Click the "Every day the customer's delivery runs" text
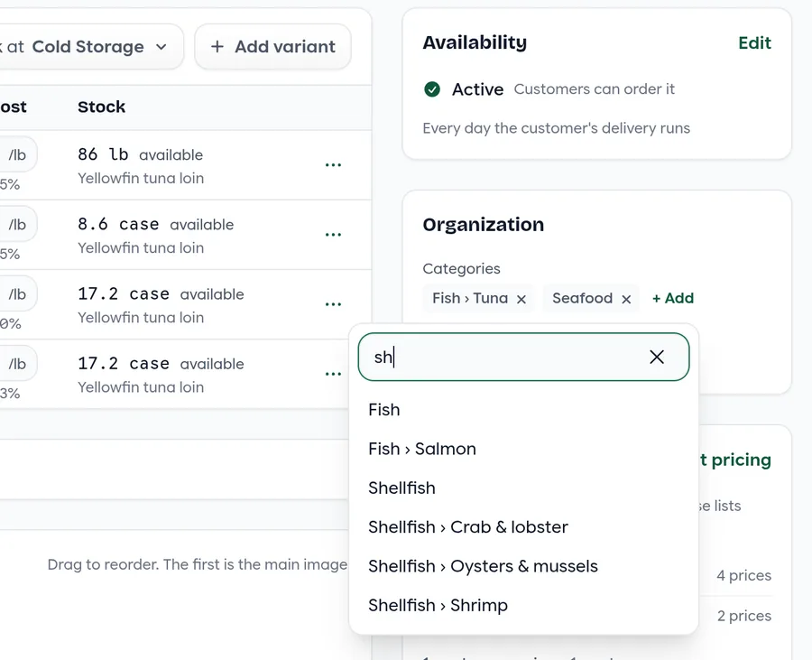Viewport: 812px width, 660px height. click(556, 128)
